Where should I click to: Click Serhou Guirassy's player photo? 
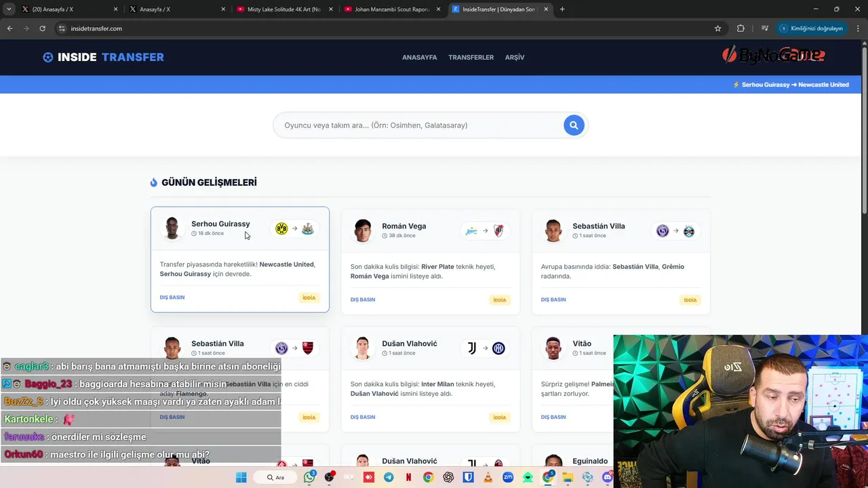(172, 228)
